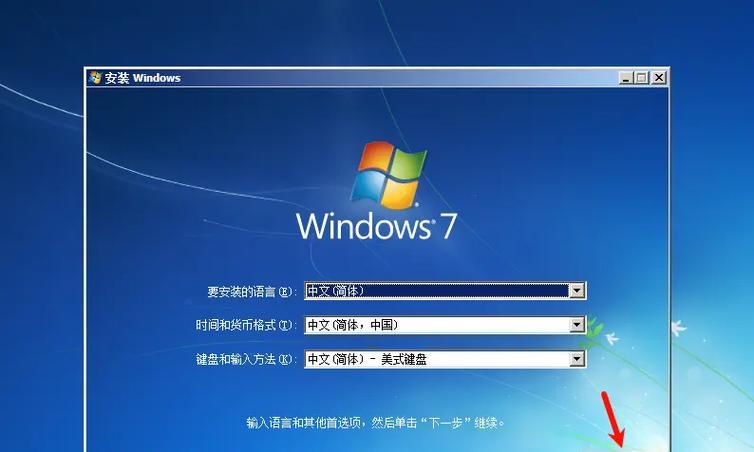Click the setup icon in the title bar
This screenshot has height=452, width=754.
(x=95, y=77)
